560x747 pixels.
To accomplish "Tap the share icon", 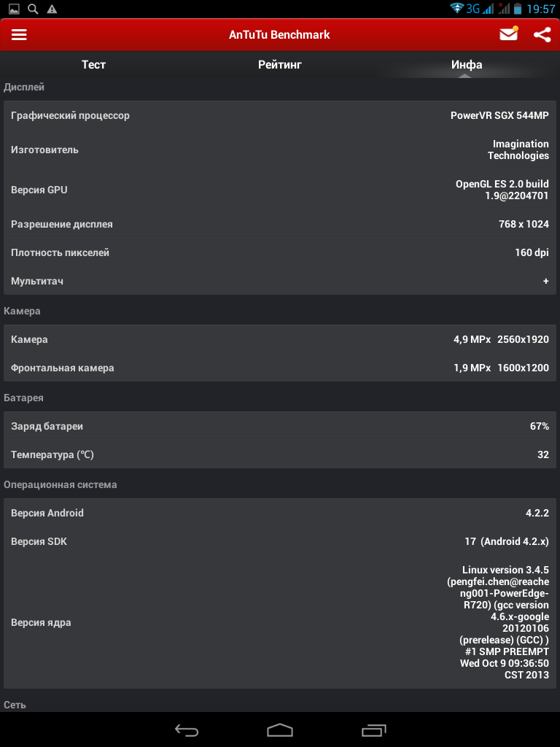I will [x=542, y=34].
